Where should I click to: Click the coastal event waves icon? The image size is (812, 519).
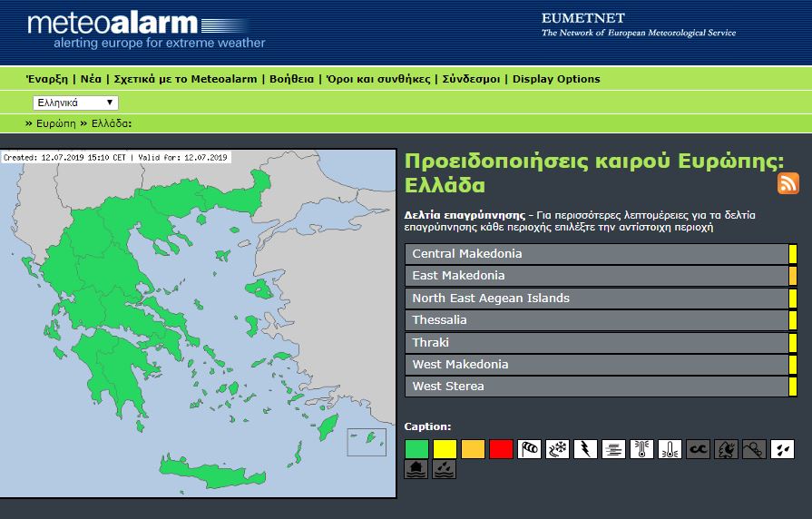(698, 449)
